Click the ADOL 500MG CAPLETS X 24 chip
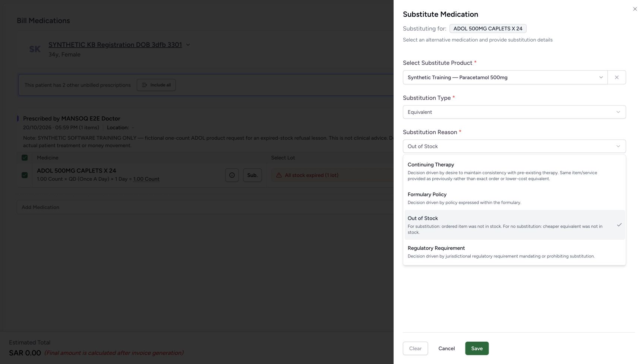This screenshot has width=644, height=364. click(488, 29)
